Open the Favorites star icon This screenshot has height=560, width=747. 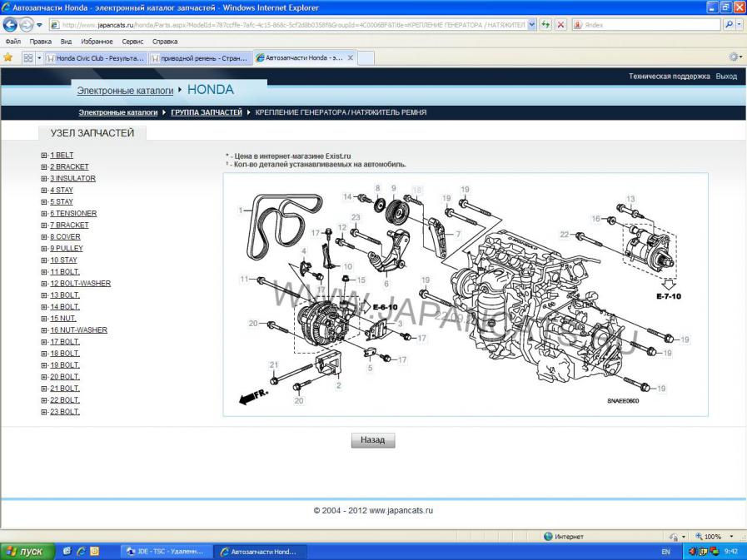tap(8, 57)
